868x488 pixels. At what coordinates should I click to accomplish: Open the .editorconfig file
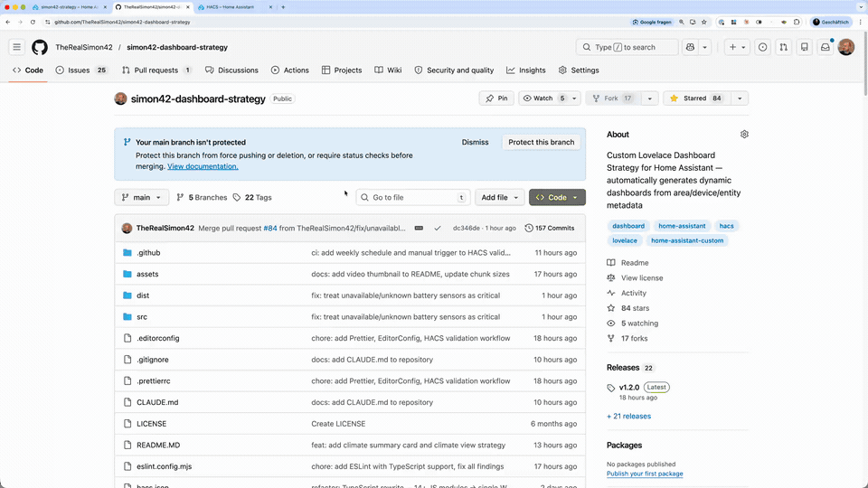click(x=157, y=338)
